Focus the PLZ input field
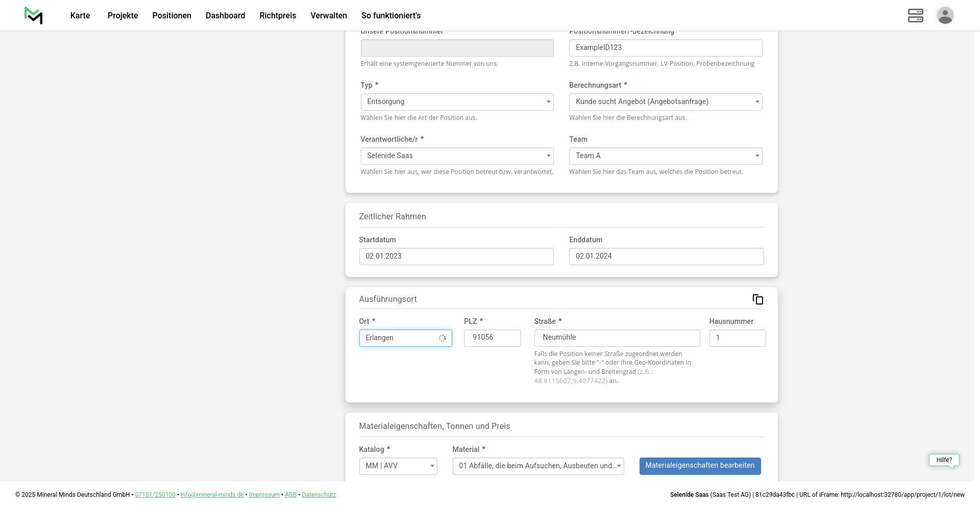The height and width of the screenshot is (507, 980). 492,338
